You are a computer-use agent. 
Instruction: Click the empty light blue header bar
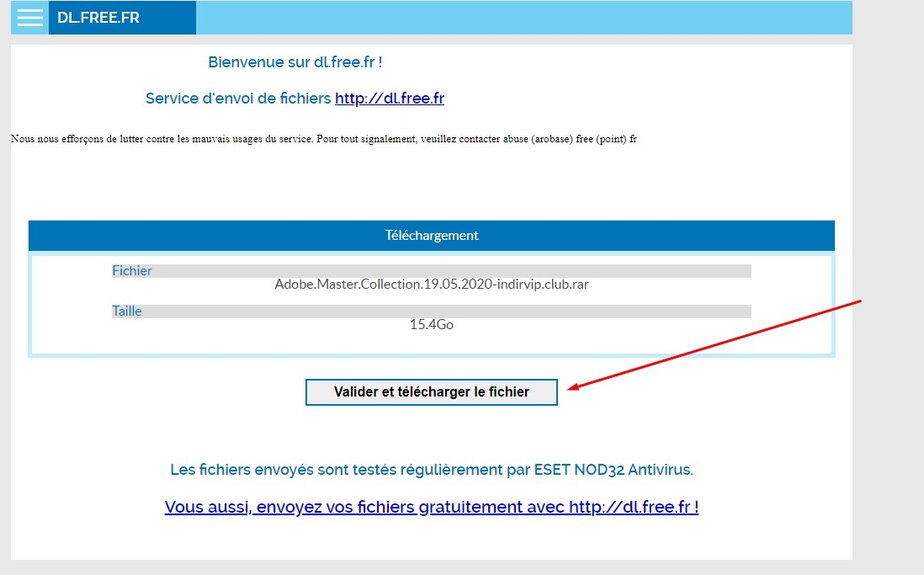click(x=522, y=18)
